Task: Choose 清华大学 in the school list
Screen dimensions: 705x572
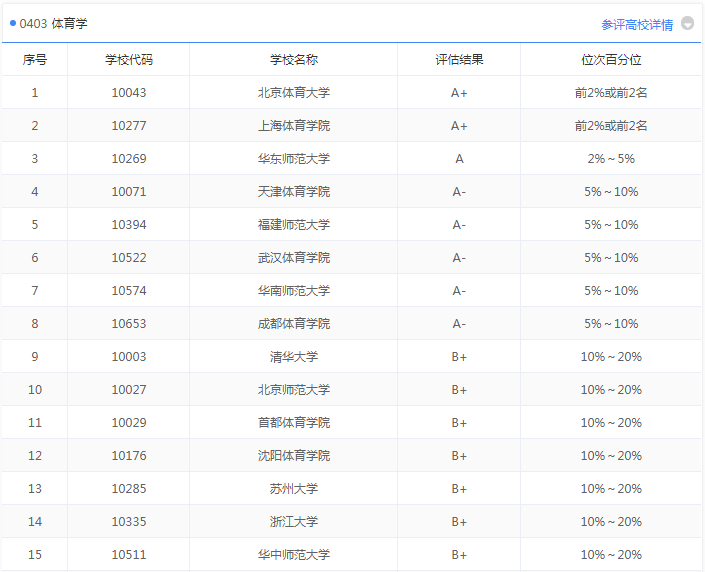Action: point(293,357)
